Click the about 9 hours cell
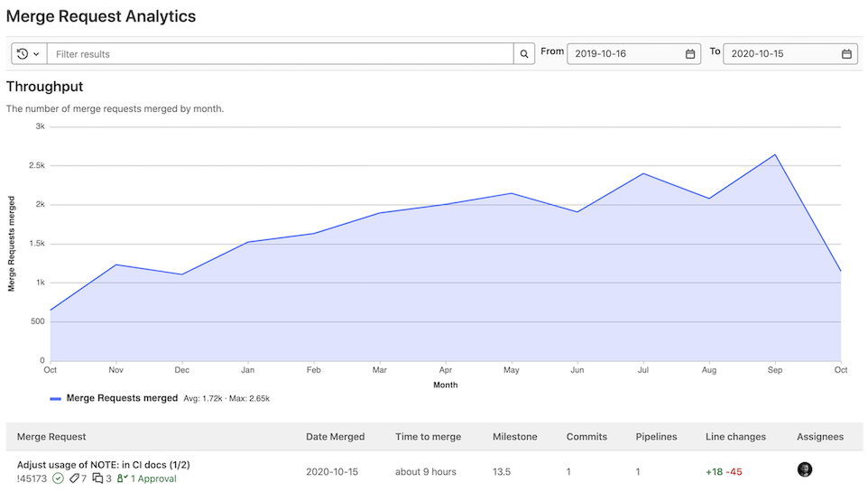Viewport: 868px width, 492px height. [x=426, y=471]
